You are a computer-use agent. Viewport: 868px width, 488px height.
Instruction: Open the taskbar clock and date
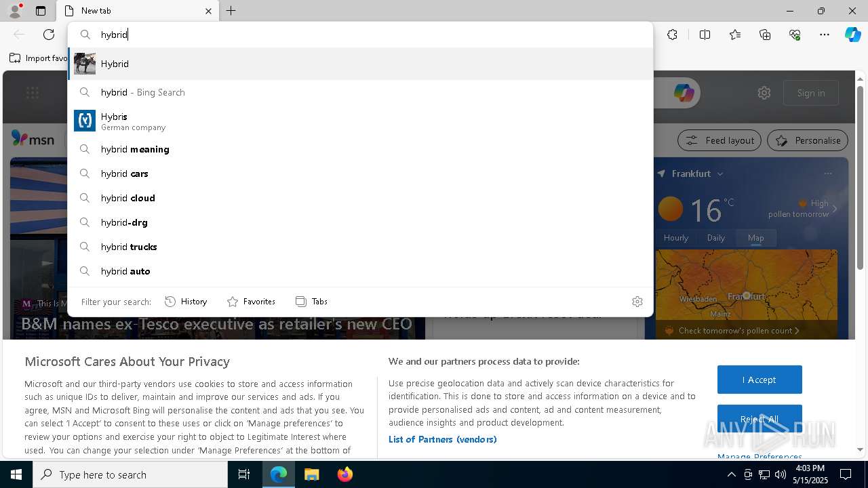coord(809,474)
